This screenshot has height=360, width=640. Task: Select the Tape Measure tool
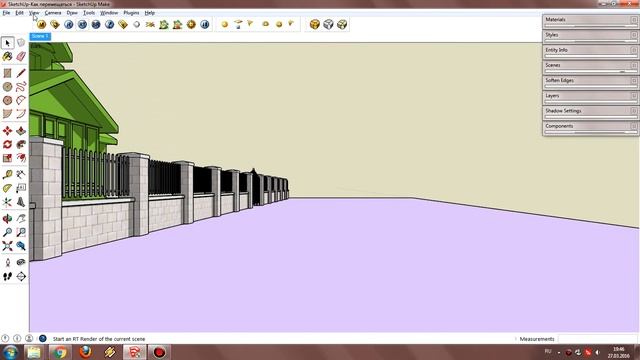pyautogui.click(x=7, y=175)
